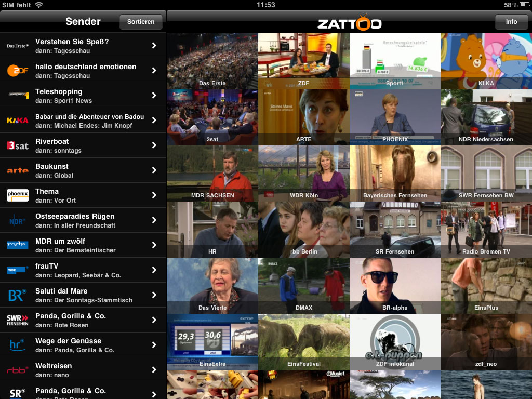This screenshot has width=532, height=399.
Task: Play the WDR Köln thumbnail
Action: tap(304, 174)
